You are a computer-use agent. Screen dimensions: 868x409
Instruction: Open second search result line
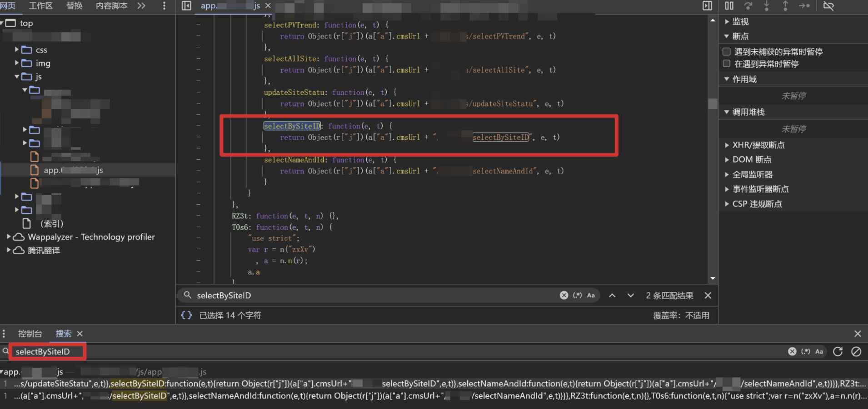click(x=434, y=396)
